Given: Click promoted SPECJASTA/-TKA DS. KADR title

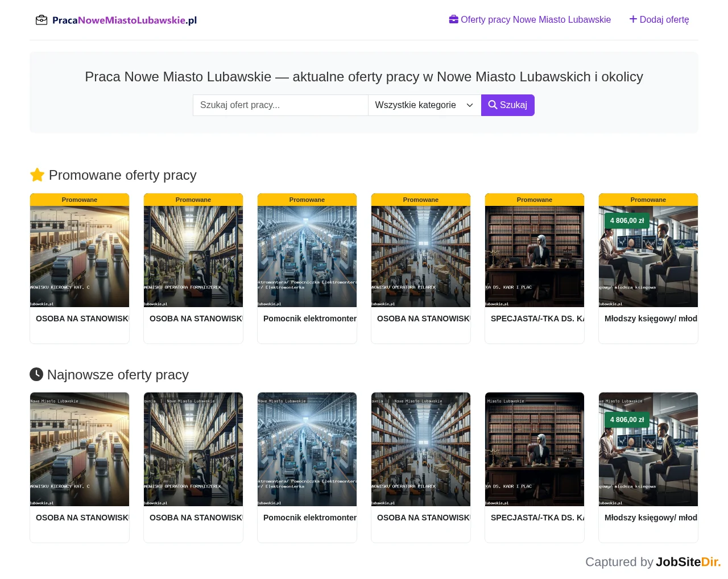Looking at the screenshot, I should click(x=537, y=319).
